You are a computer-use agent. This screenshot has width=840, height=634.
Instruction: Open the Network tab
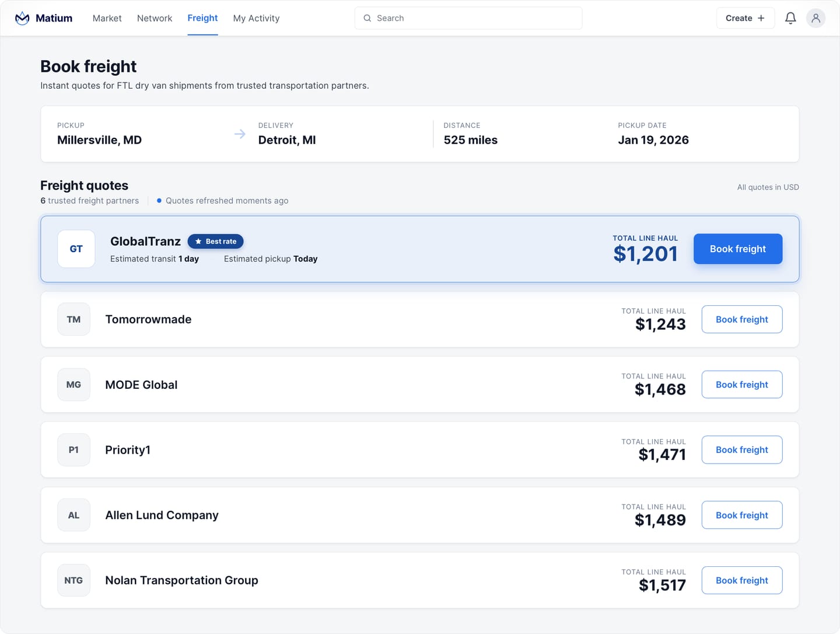click(155, 18)
